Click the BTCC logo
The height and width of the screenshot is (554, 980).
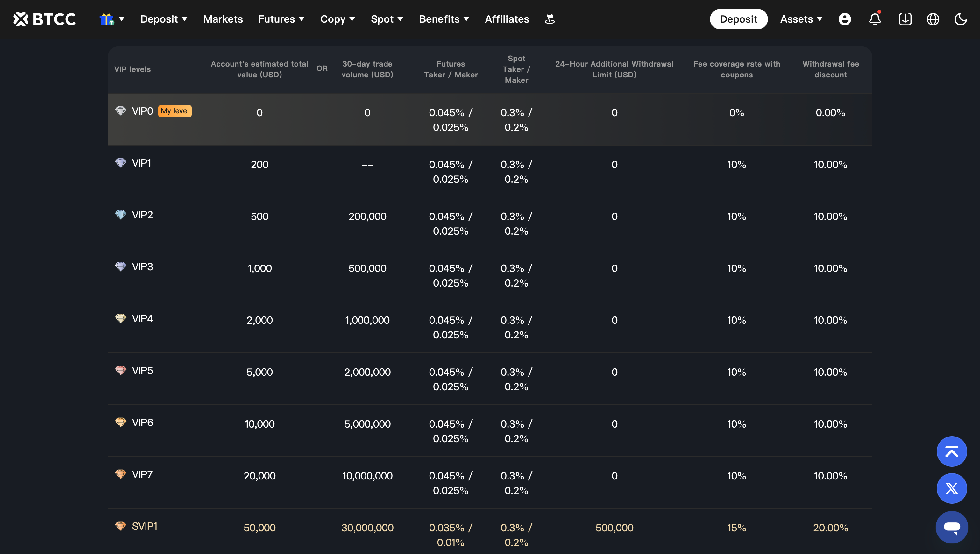click(x=45, y=19)
